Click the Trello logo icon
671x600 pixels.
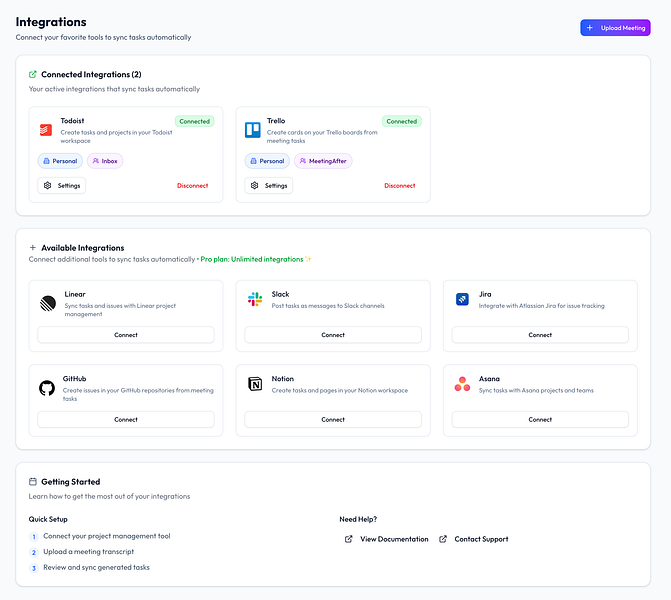(252, 130)
